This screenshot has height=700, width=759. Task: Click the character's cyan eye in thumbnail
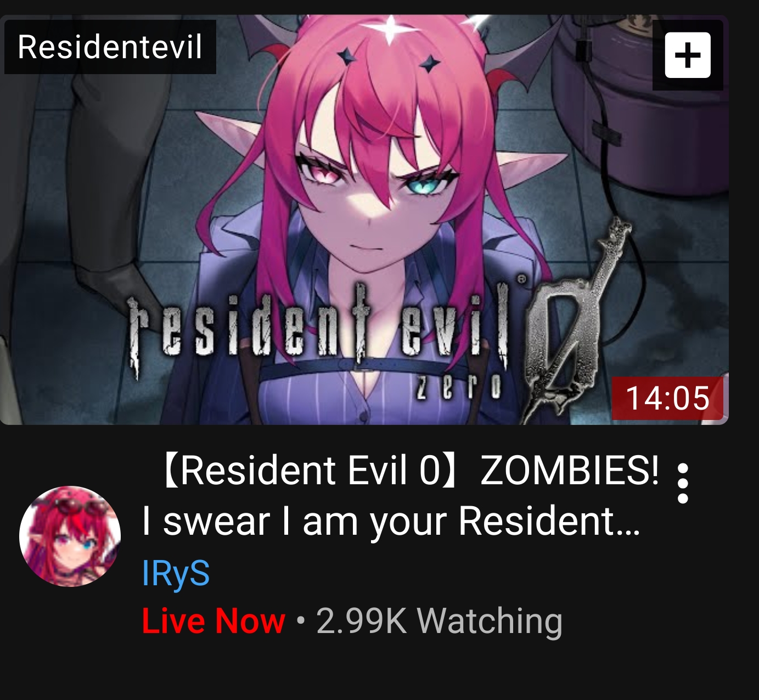[425, 186]
